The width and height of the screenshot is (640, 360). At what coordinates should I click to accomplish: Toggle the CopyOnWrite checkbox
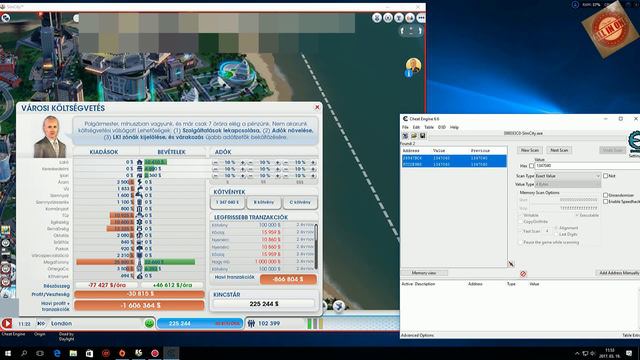(x=521, y=222)
